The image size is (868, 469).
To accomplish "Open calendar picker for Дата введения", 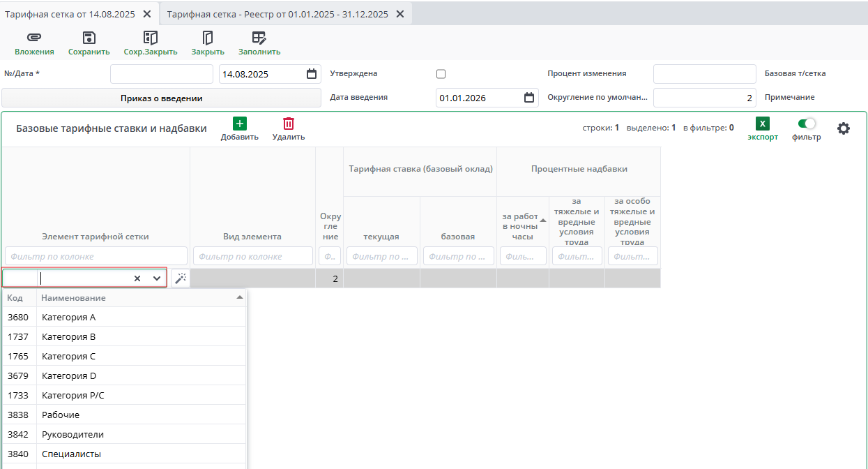I will tap(529, 98).
